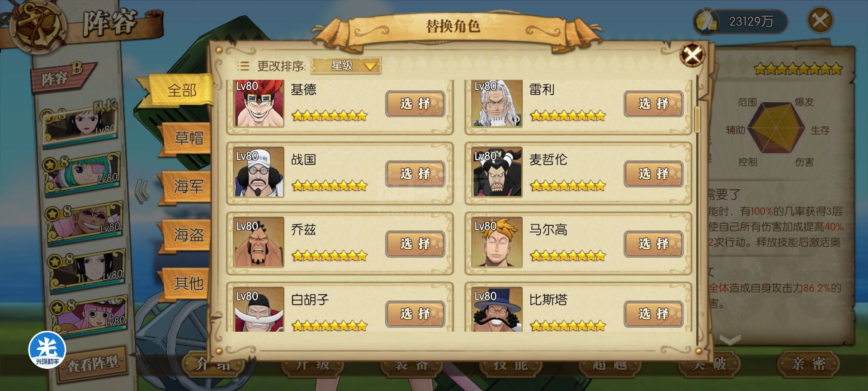This screenshot has height=391, width=868.
Task: Click the gold currency icon at top
Action: (706, 21)
